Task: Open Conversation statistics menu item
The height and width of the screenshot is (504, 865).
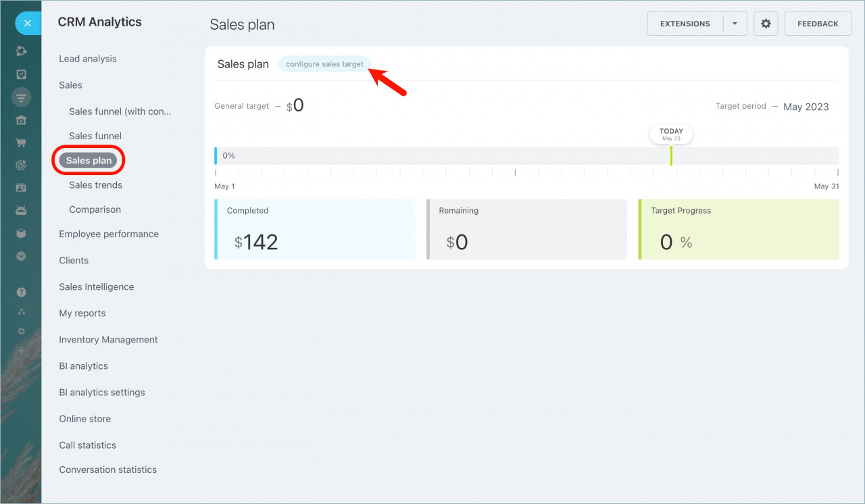Action: click(108, 470)
